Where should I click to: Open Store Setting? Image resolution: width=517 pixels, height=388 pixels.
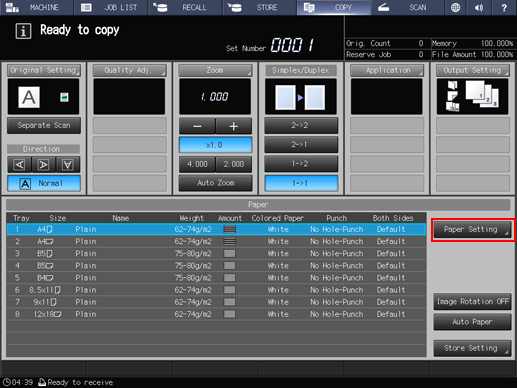coord(472,348)
